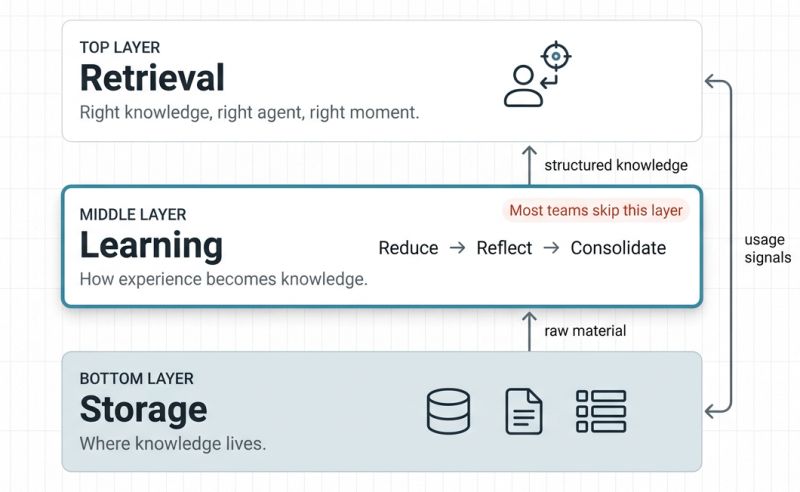Click the 'Where knowledge lives.' subtitle
The width and height of the screenshot is (800, 492).
[173, 442]
